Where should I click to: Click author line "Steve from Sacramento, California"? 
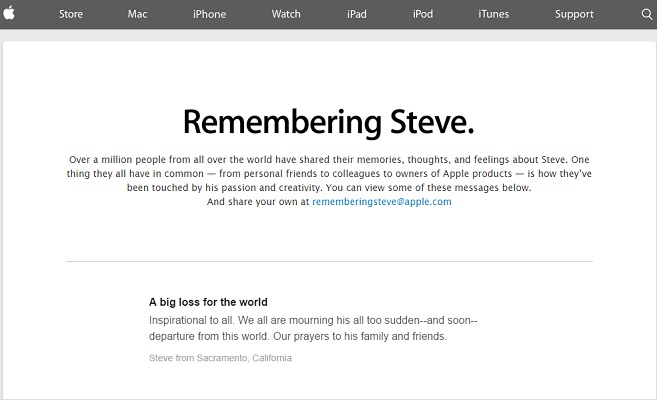pos(220,358)
